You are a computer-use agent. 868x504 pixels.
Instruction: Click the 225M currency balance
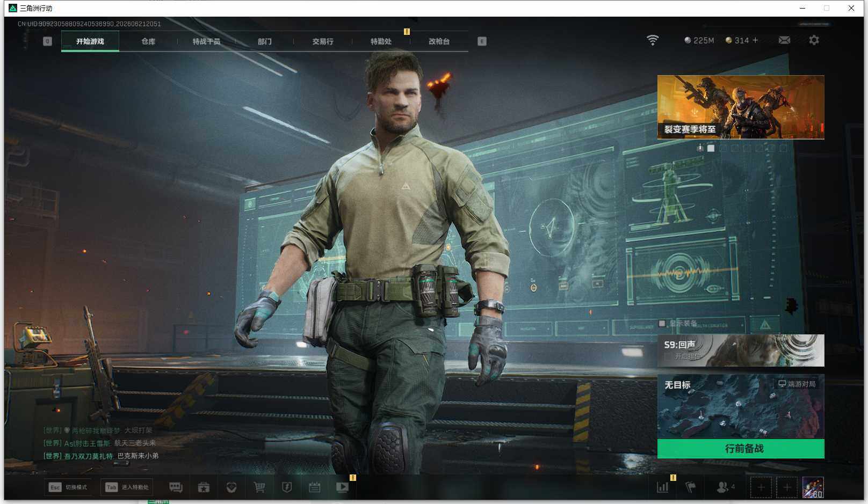tap(699, 40)
